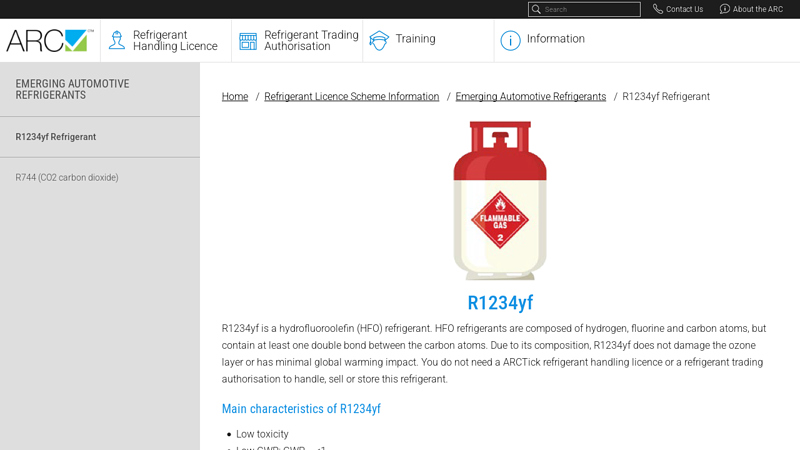Screen dimensions: 800x450
Task: Open the Training menu
Action: click(415, 39)
